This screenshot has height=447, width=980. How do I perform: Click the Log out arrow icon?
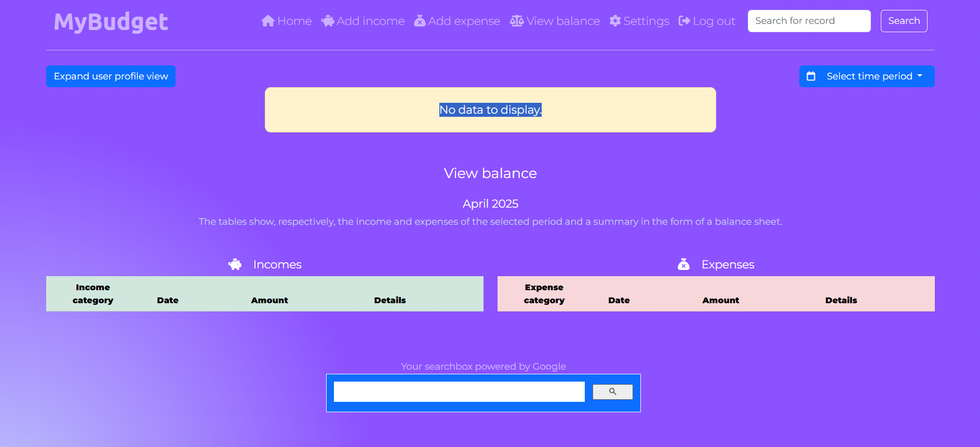[x=684, y=21]
